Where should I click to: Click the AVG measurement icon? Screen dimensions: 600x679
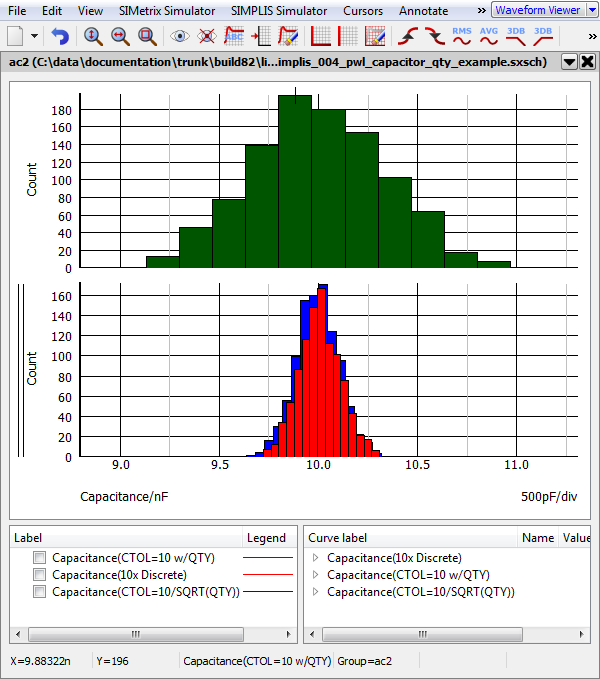[489, 36]
